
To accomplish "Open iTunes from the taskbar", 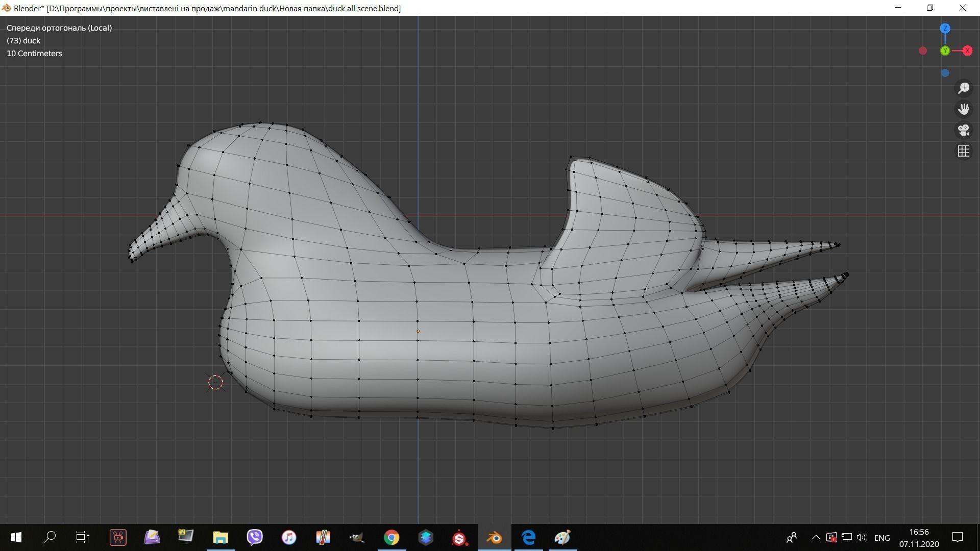I will 289,537.
